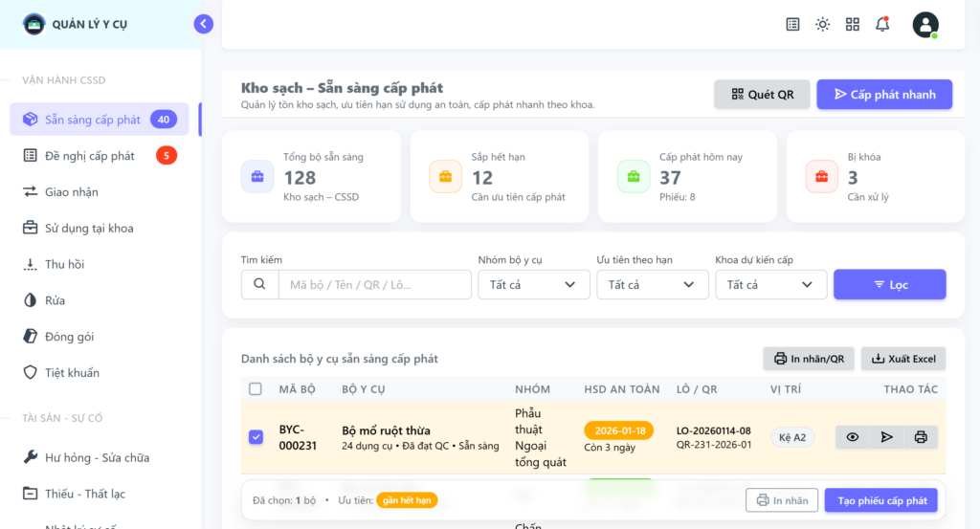
Task: Tick the select-all checkbox in table header
Action: point(256,389)
